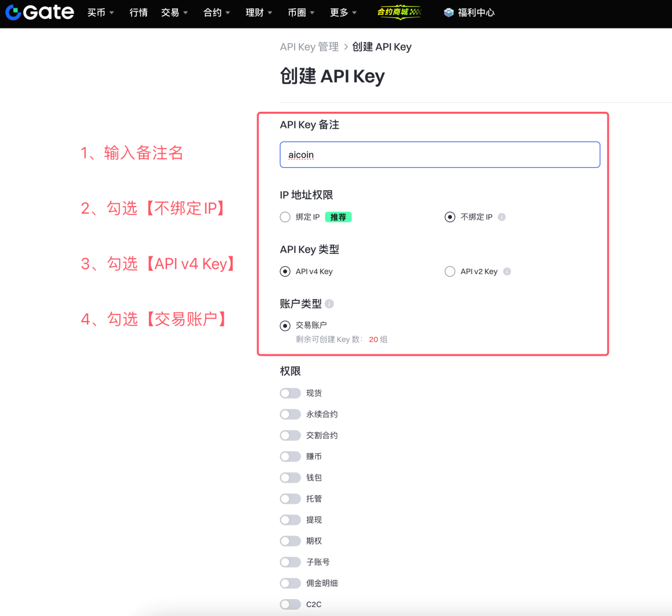Click the 推荐 badge next to 绑定 IP
Image resolution: width=672 pixels, height=616 pixels.
tap(338, 217)
